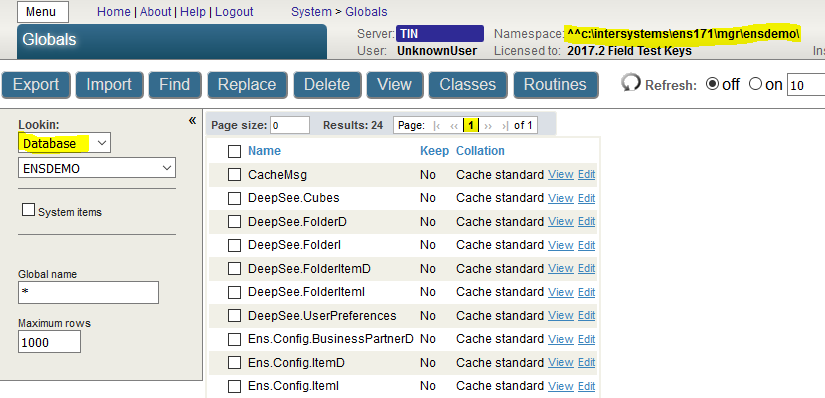825x398 pixels.
Task: Check the DeepSee.FolderItemD checkbox
Action: pyautogui.click(x=234, y=269)
